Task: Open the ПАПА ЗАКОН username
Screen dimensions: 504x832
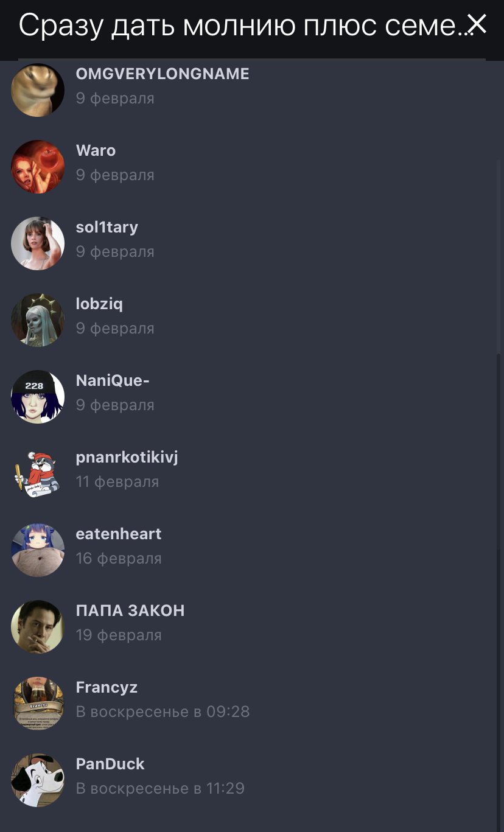Action: point(130,610)
